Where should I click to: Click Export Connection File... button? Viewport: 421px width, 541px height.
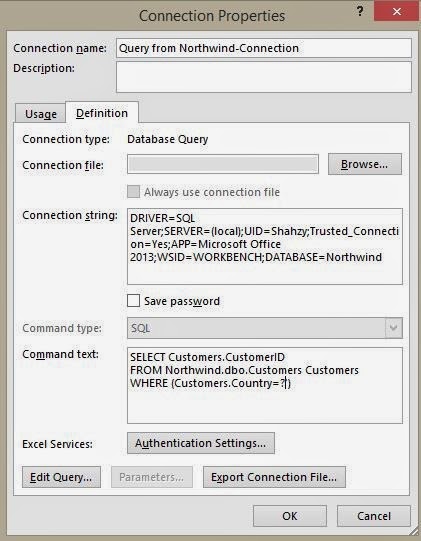pos(274,477)
